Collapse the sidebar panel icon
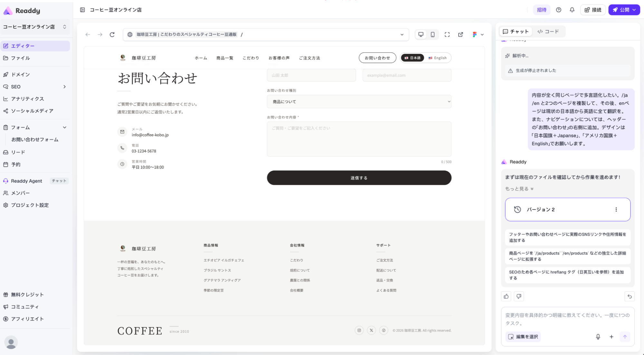The height and width of the screenshot is (355, 644). pyautogui.click(x=82, y=10)
